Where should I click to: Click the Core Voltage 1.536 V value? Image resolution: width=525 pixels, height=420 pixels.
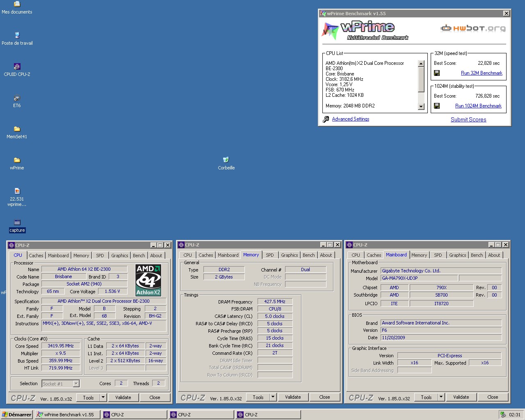click(x=112, y=291)
